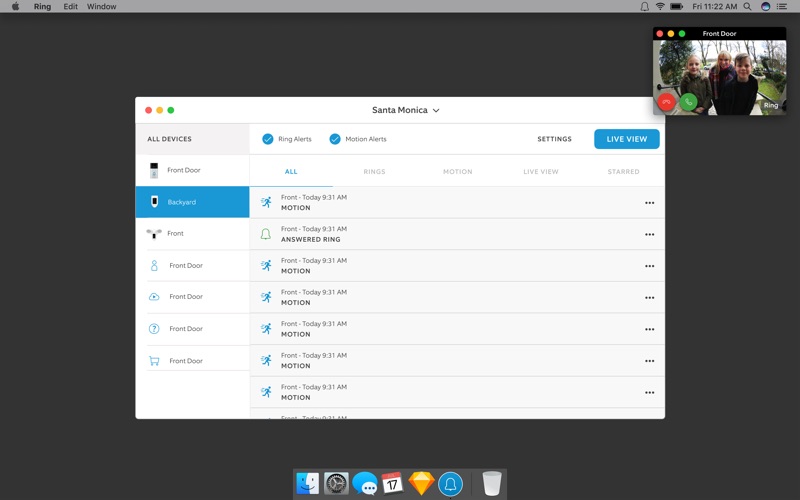Open the Front Door person icon item
This screenshot has height=500, width=800.
click(x=154, y=265)
